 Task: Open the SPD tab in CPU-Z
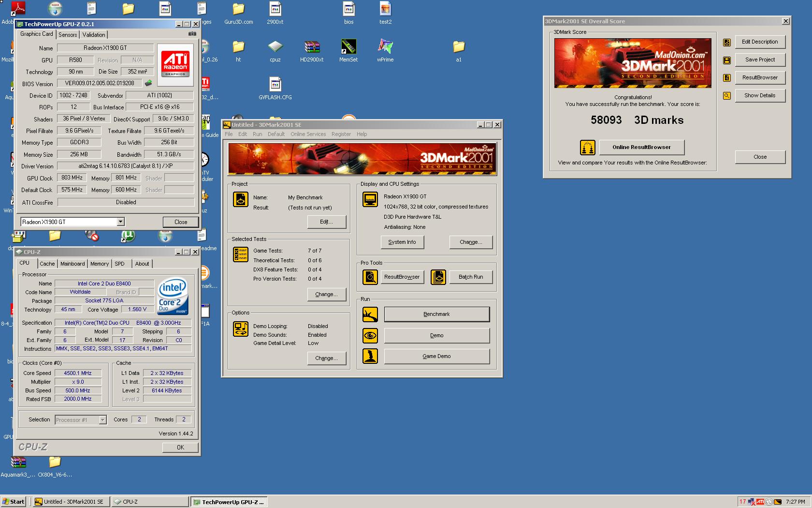click(120, 264)
